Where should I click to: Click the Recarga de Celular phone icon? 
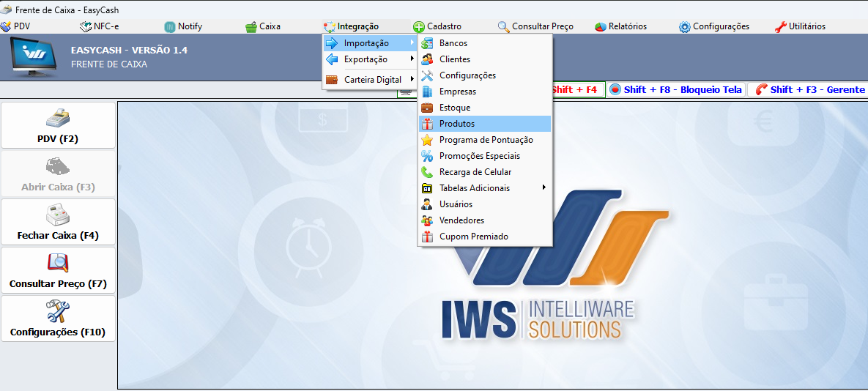[x=427, y=172]
